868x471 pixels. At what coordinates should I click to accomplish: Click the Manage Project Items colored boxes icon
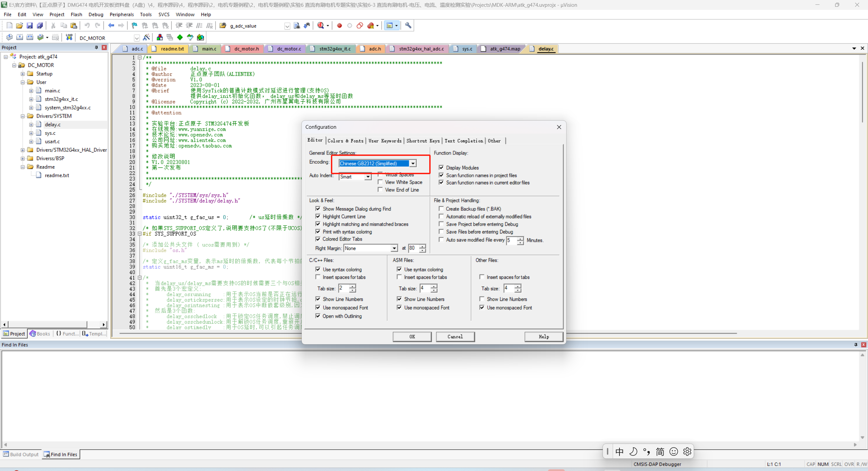coord(160,37)
